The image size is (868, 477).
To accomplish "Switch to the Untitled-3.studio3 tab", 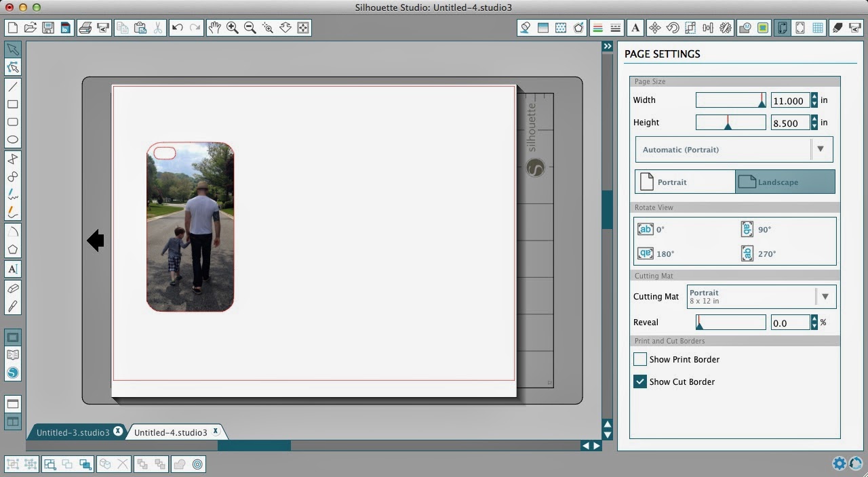I will coord(73,432).
